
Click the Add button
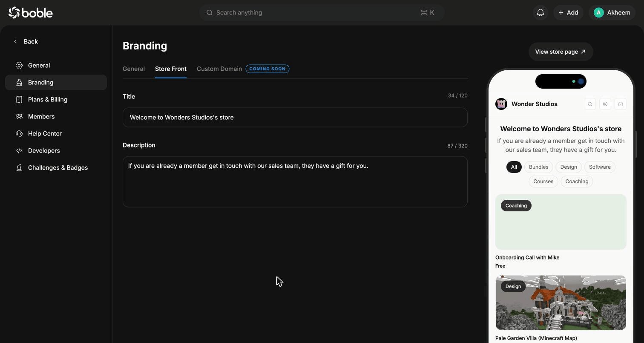568,13
